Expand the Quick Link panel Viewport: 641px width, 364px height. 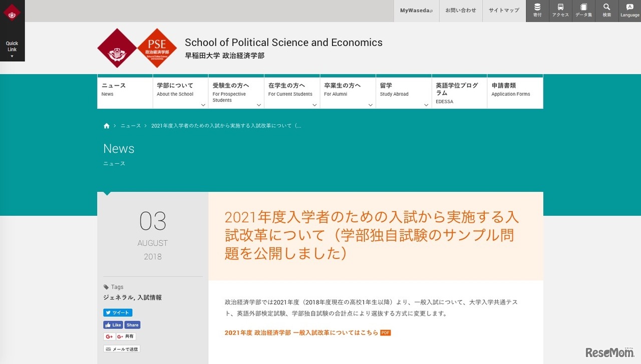point(12,48)
